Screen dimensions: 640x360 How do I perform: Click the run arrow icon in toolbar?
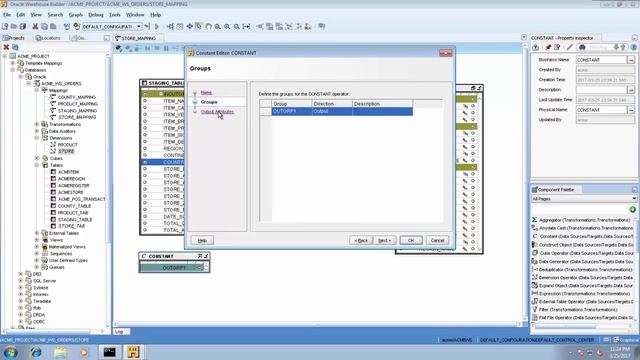[157, 27]
